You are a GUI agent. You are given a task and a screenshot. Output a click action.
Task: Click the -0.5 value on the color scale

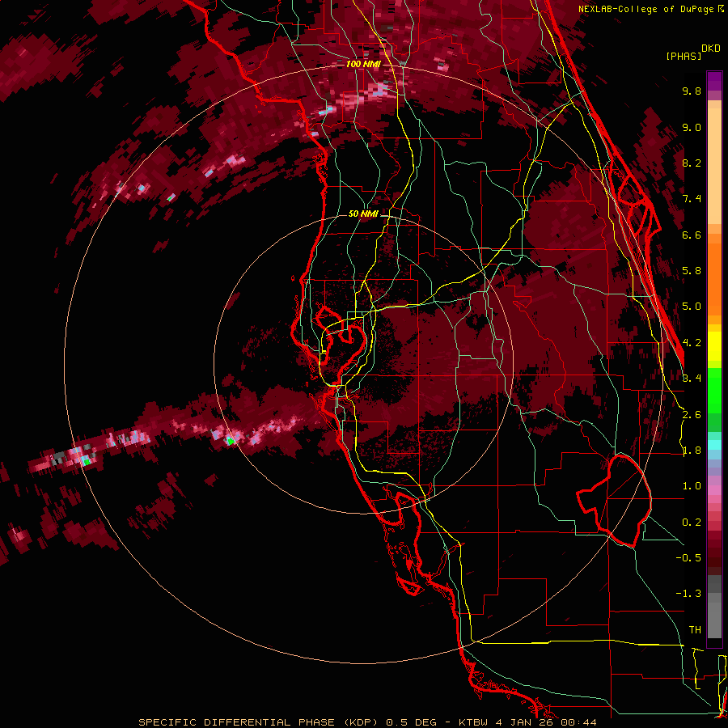point(688,557)
